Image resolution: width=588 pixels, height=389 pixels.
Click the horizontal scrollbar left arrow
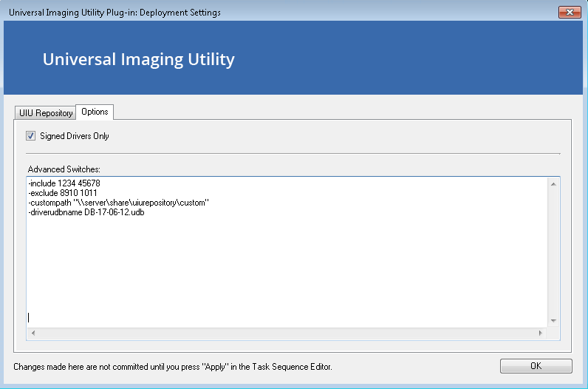click(33, 333)
